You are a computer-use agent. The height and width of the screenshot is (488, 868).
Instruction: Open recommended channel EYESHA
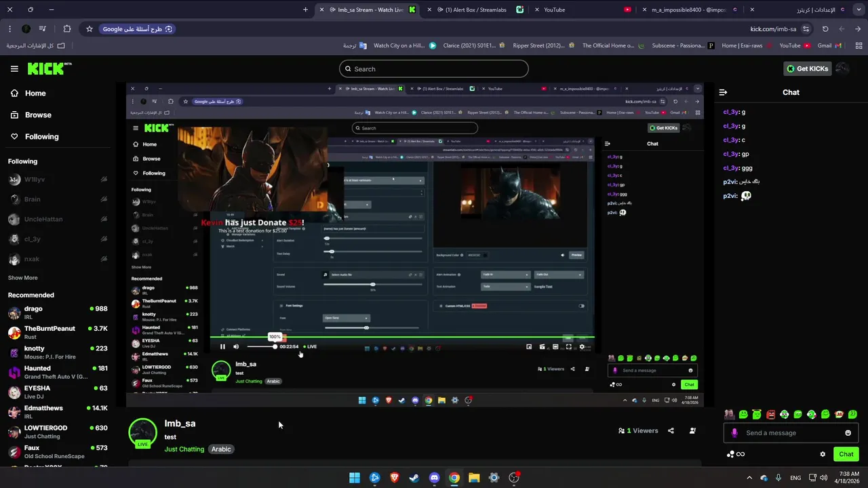57,392
